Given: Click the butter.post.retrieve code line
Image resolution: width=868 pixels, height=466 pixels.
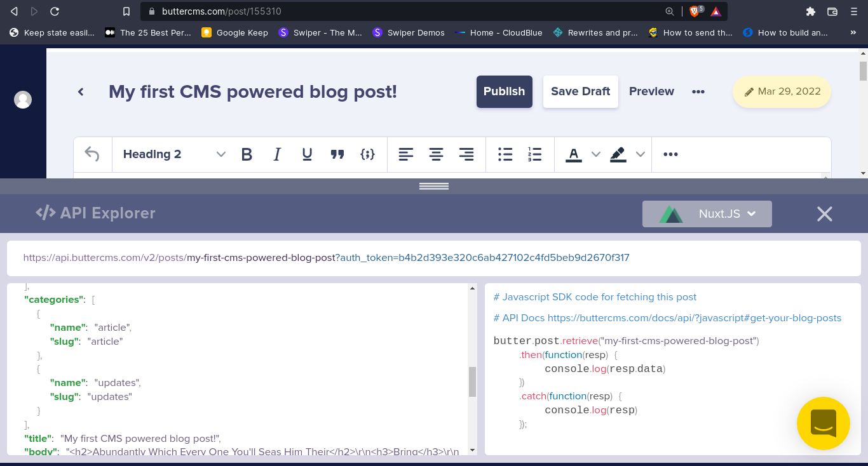Looking at the screenshot, I should click(x=627, y=341).
